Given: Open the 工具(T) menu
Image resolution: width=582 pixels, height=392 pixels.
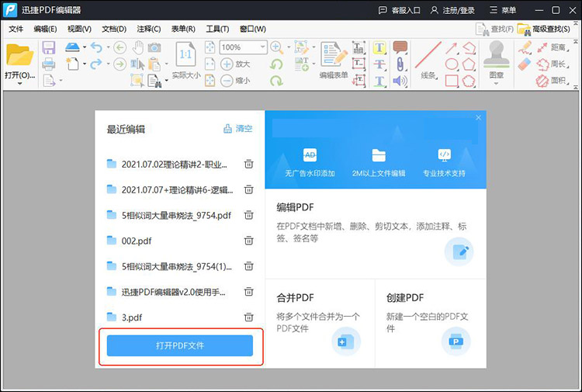Looking at the screenshot, I should coord(217,29).
